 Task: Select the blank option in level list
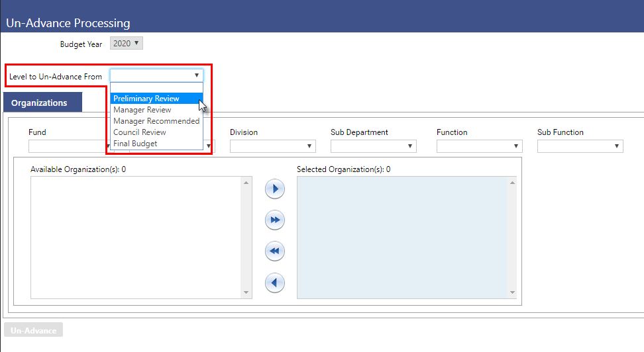(x=156, y=87)
